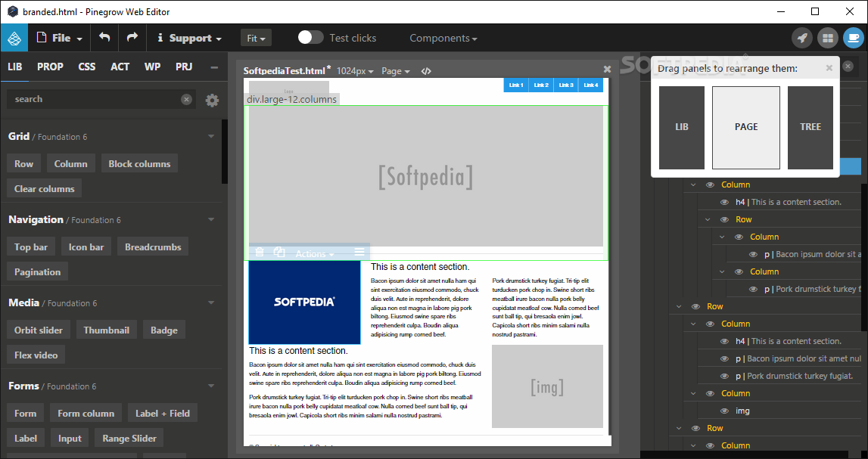Select the Range Slider component

pyautogui.click(x=129, y=439)
